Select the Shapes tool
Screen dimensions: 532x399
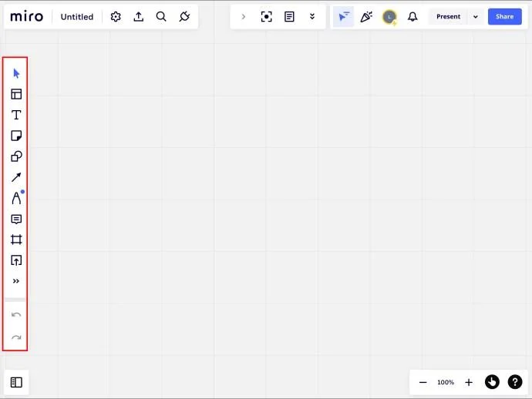[x=16, y=157]
